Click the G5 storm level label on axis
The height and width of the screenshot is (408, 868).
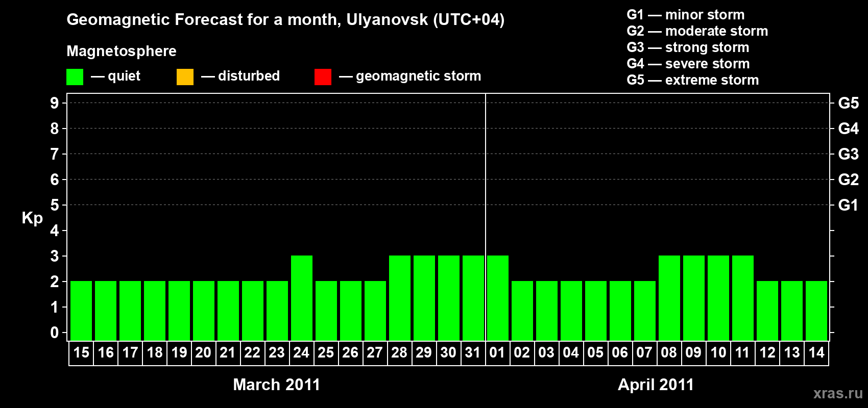click(848, 103)
